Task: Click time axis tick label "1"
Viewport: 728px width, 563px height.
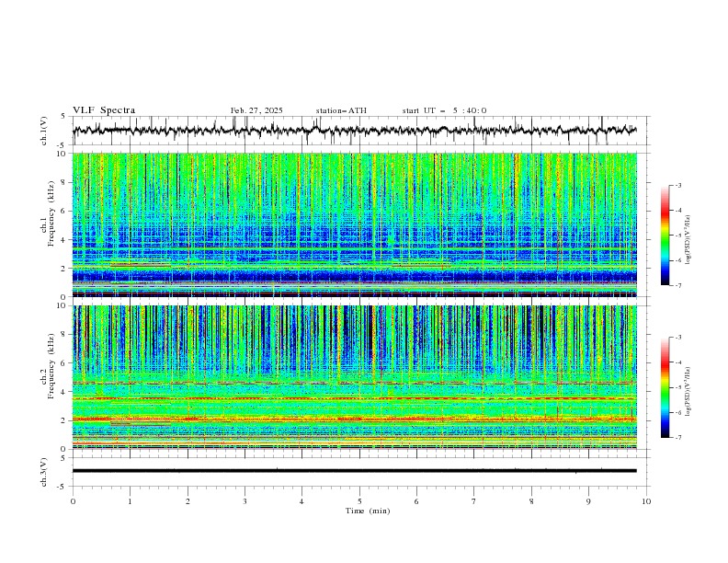Action: (130, 501)
